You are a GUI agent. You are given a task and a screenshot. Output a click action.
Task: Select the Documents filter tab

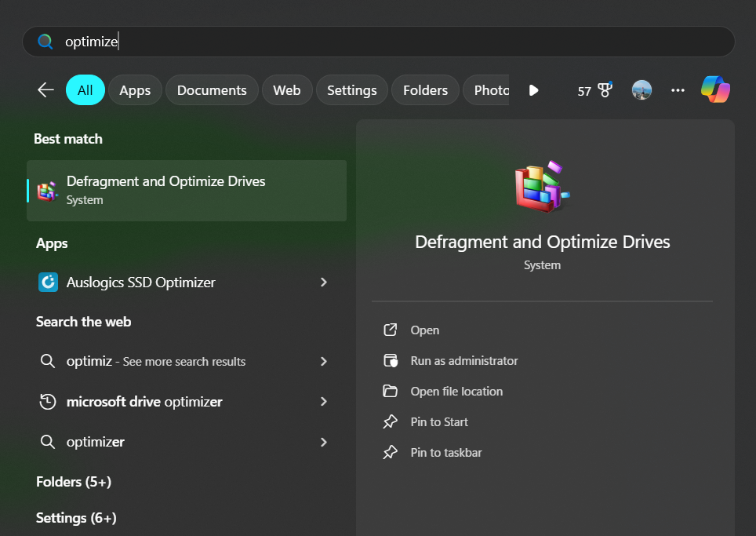coord(212,90)
